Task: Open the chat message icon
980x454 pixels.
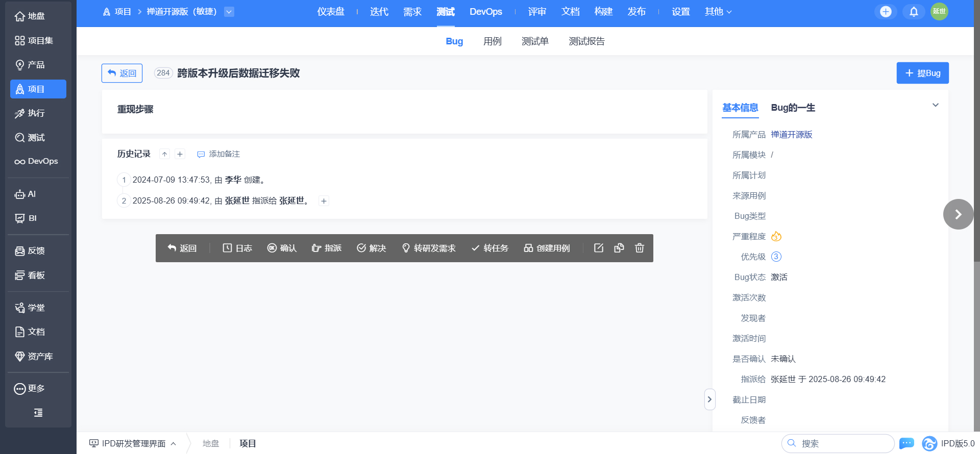Action: [906, 443]
